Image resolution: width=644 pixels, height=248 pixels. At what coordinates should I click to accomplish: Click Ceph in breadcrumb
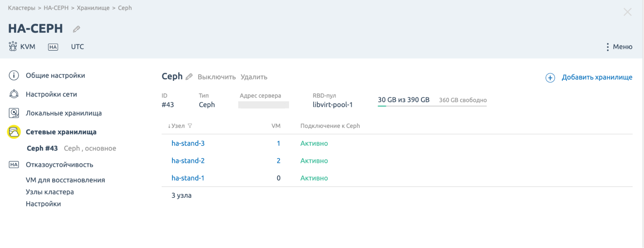click(x=125, y=8)
